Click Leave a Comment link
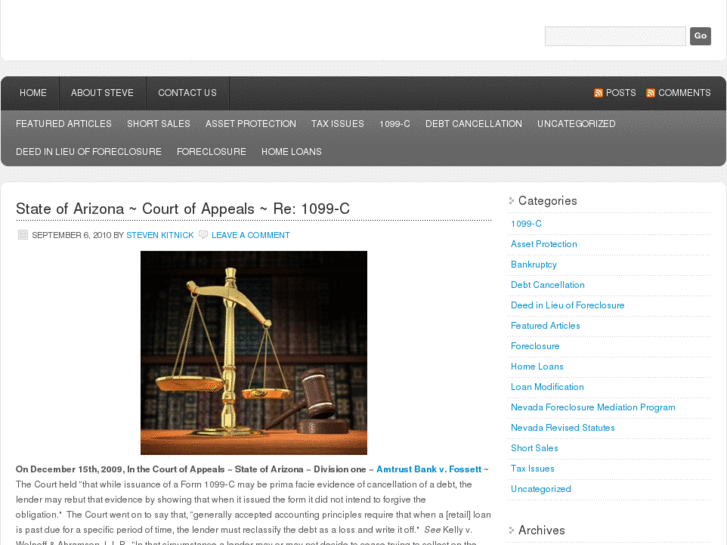Viewport: 727px width, 545px height. [x=250, y=235]
